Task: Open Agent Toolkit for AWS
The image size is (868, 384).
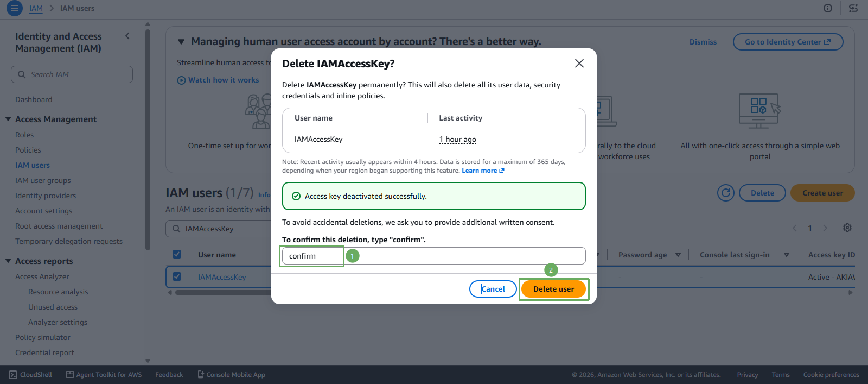Action: tap(104, 375)
